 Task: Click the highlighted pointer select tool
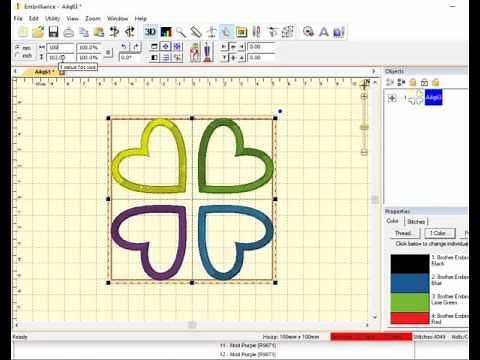point(226,32)
